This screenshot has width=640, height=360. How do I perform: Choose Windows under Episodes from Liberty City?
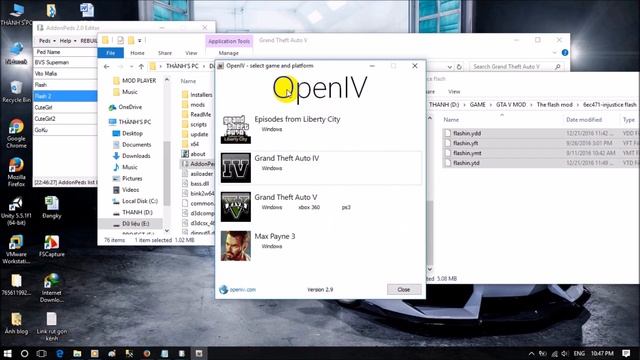coord(272,129)
